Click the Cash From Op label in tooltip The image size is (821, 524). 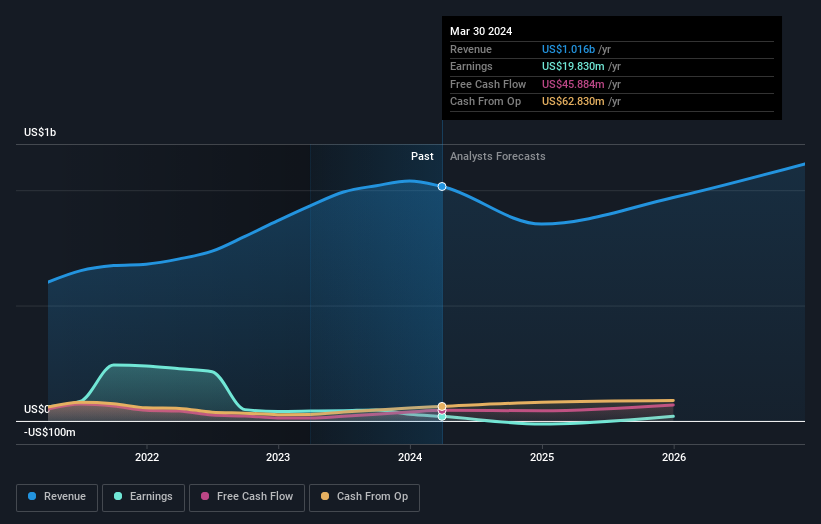485,102
